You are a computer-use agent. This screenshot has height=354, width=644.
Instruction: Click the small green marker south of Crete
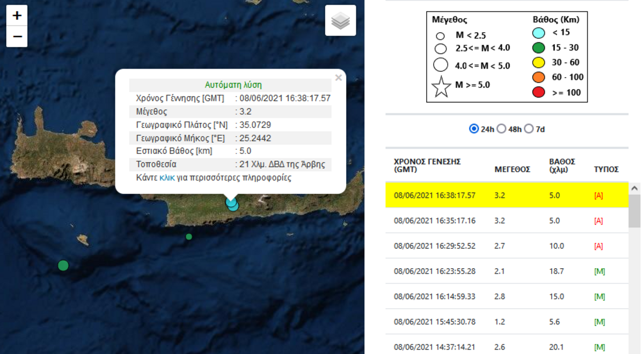coord(188,237)
